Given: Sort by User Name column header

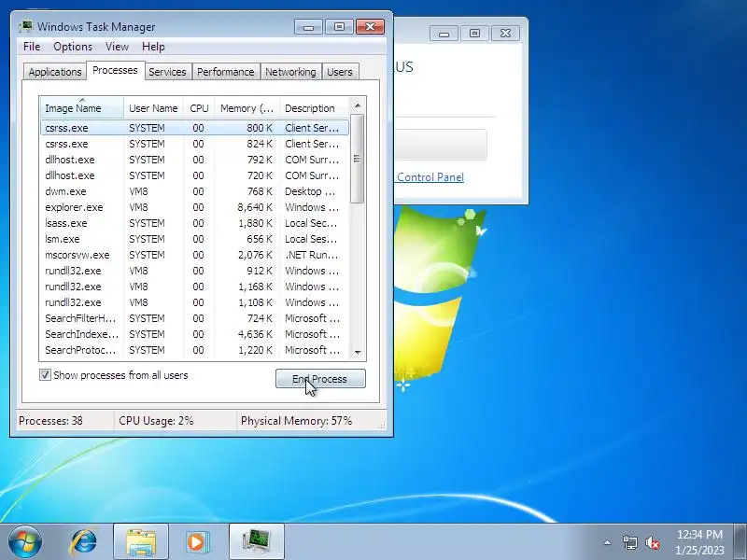Looking at the screenshot, I should (x=153, y=108).
